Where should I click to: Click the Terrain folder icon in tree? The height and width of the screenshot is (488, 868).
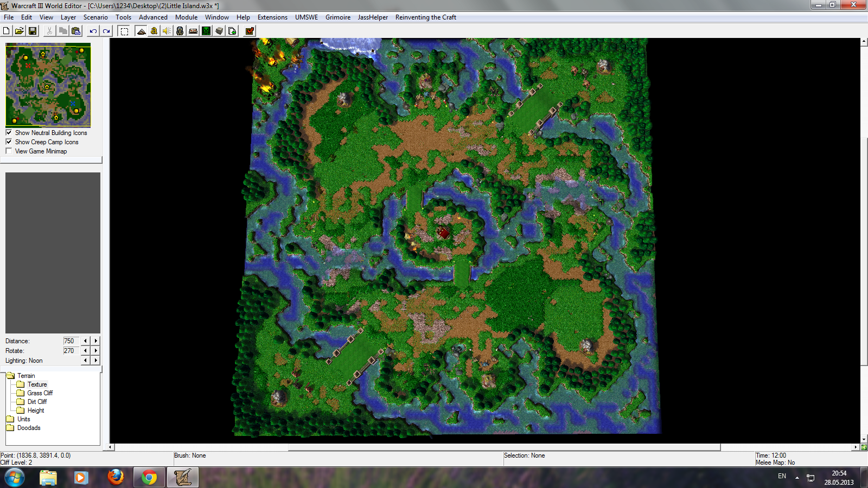pyautogui.click(x=10, y=375)
